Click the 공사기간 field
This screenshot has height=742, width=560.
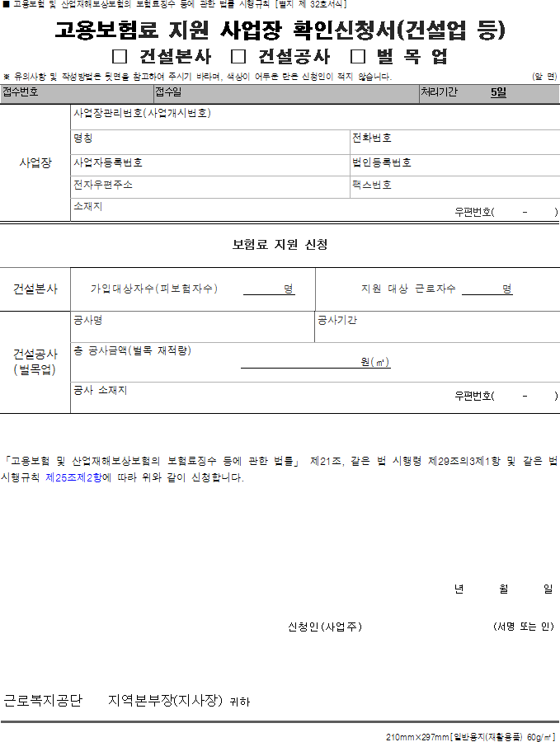point(437,327)
